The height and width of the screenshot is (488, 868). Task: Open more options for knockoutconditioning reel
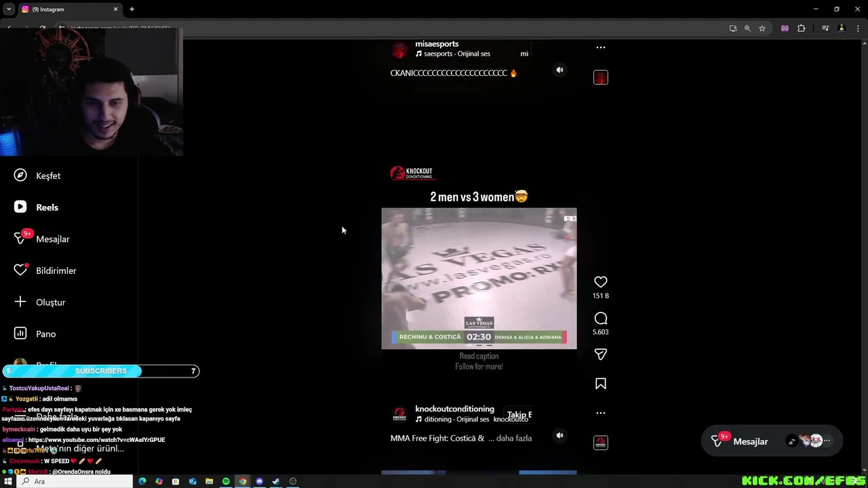(600, 413)
